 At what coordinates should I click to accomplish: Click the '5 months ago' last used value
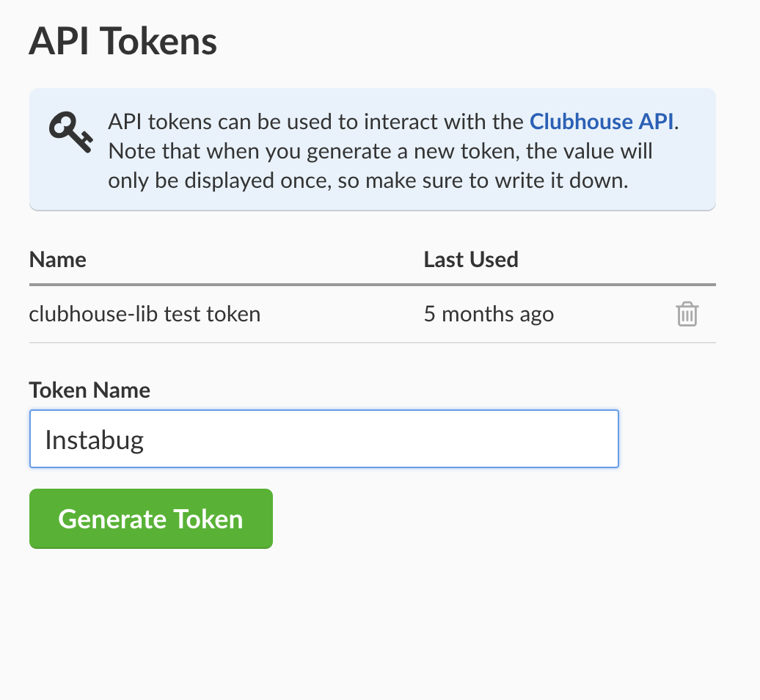[x=489, y=314]
